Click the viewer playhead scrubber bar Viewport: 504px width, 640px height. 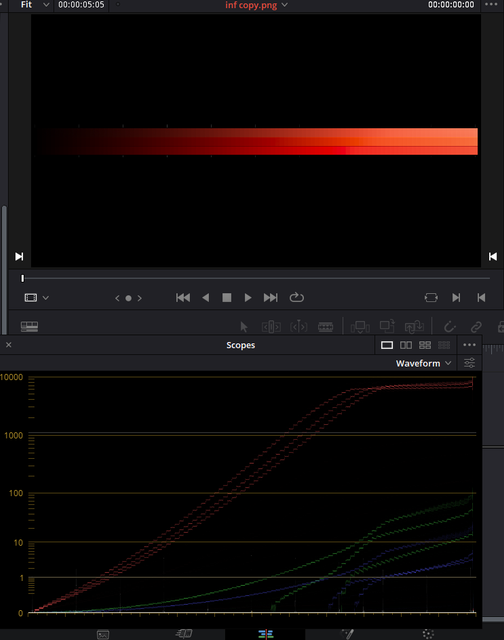pyautogui.click(x=256, y=278)
